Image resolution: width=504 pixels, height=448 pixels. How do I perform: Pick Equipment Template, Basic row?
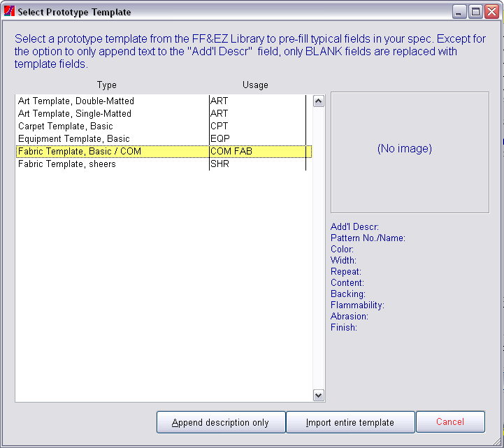164,138
